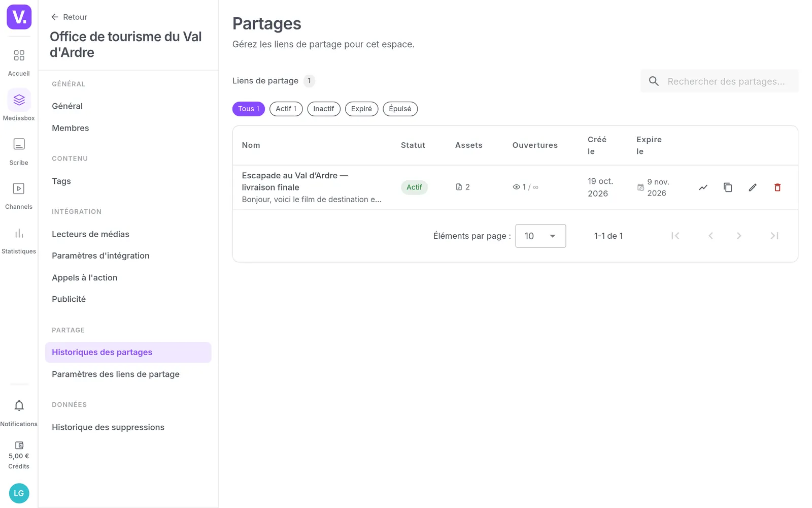This screenshot has width=812, height=508.
Task: Go to Accueil in the sidebar
Action: pyautogui.click(x=19, y=62)
